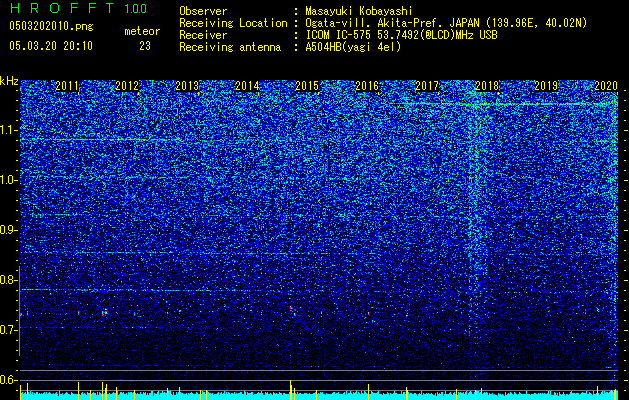Click the meteor count value 23
Viewport: 629px width, 400px height.
click(145, 46)
